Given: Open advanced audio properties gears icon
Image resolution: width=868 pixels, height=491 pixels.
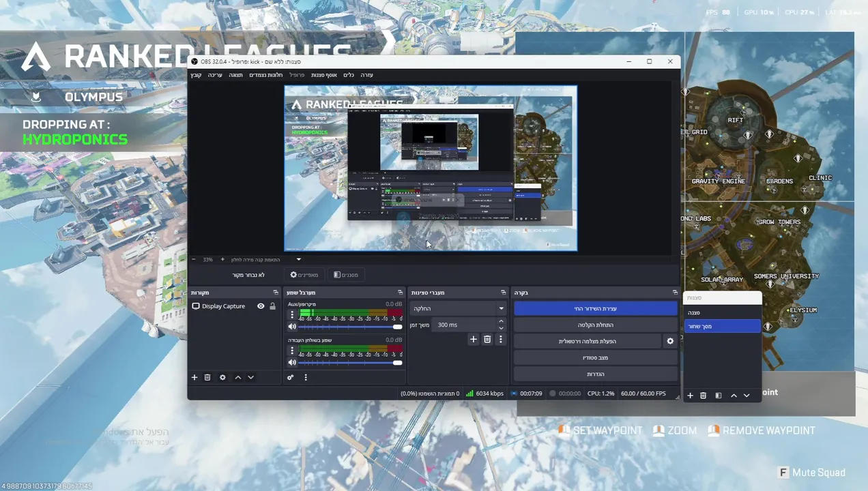Looking at the screenshot, I should click(291, 377).
